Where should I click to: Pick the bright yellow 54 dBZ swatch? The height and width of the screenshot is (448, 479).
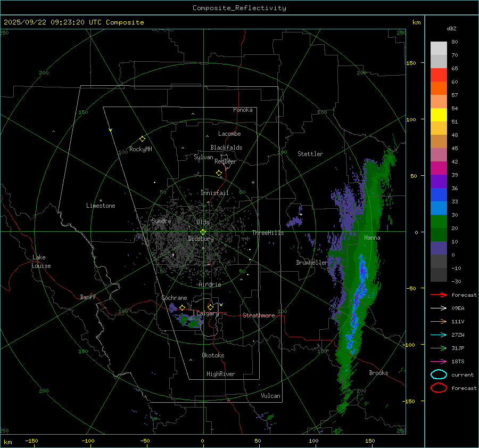point(439,115)
